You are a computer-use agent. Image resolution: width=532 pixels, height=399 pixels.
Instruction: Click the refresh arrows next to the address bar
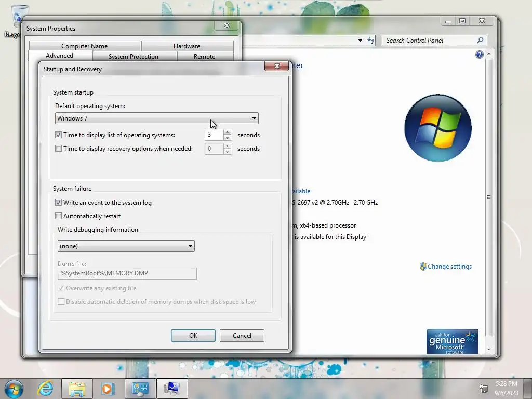click(x=371, y=41)
